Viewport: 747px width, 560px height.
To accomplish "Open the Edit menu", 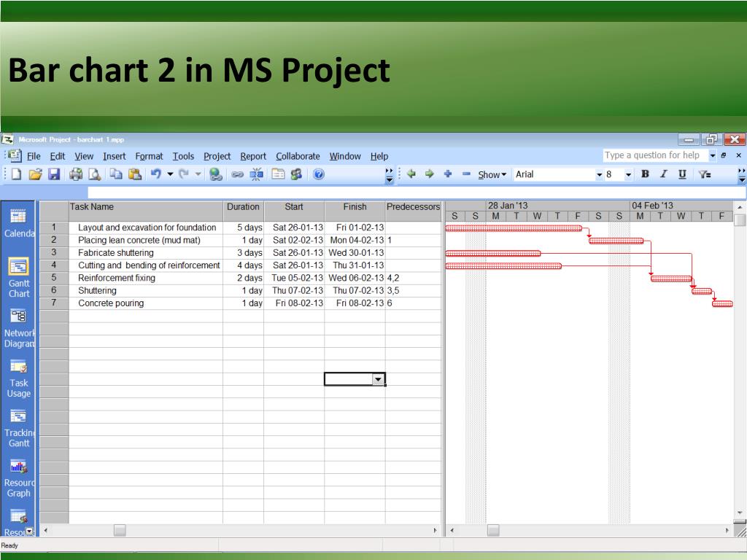I will 58,156.
